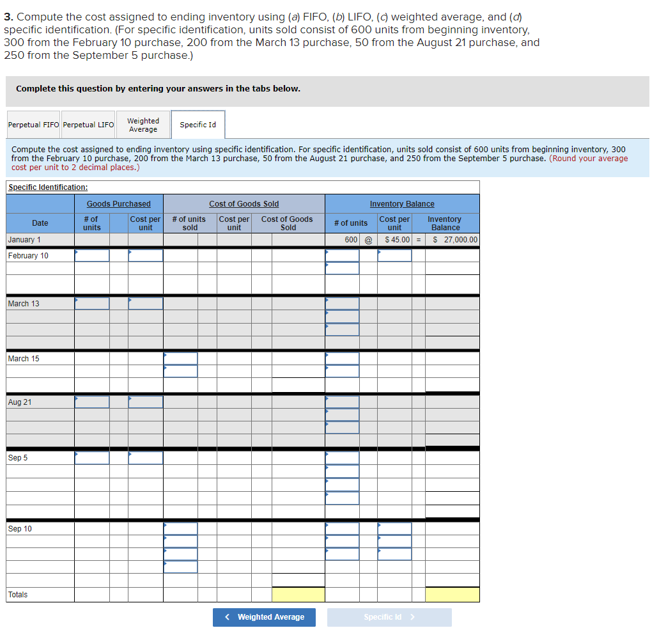Image resolution: width=666 pixels, height=644 pixels.
Task: Click the March 15 row label
Action: (24, 358)
